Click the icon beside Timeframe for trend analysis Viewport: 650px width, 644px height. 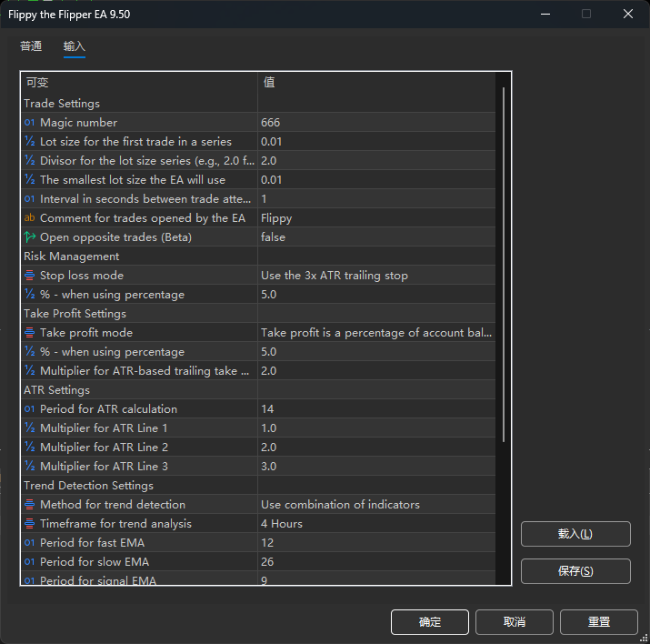pos(29,524)
